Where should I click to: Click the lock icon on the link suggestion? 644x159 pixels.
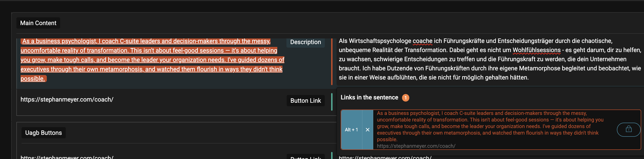click(x=628, y=129)
